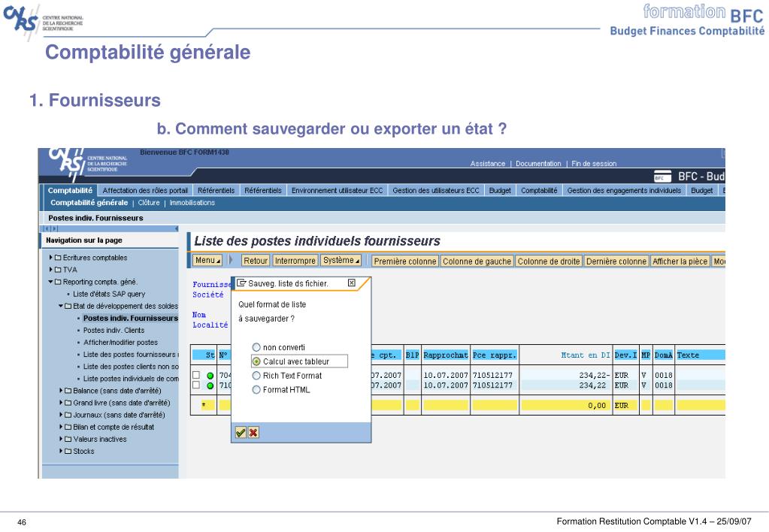Select the 'Calcul avec tableur' option

click(x=299, y=361)
